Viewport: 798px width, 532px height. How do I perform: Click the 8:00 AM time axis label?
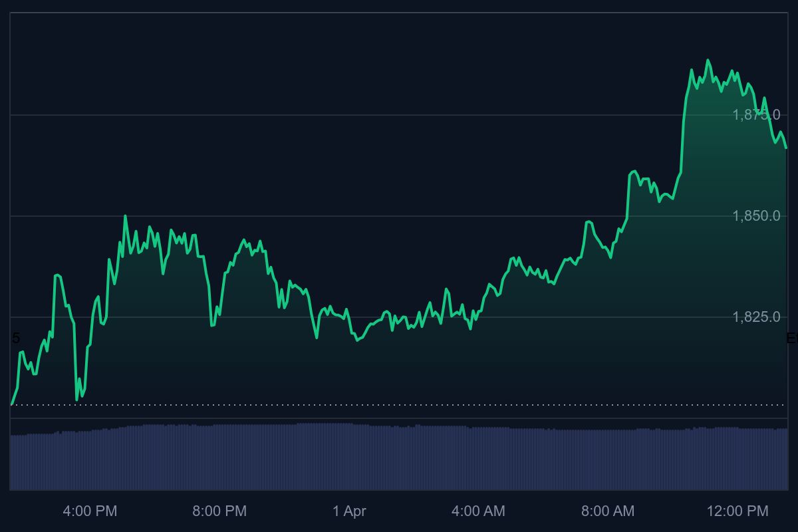point(608,511)
